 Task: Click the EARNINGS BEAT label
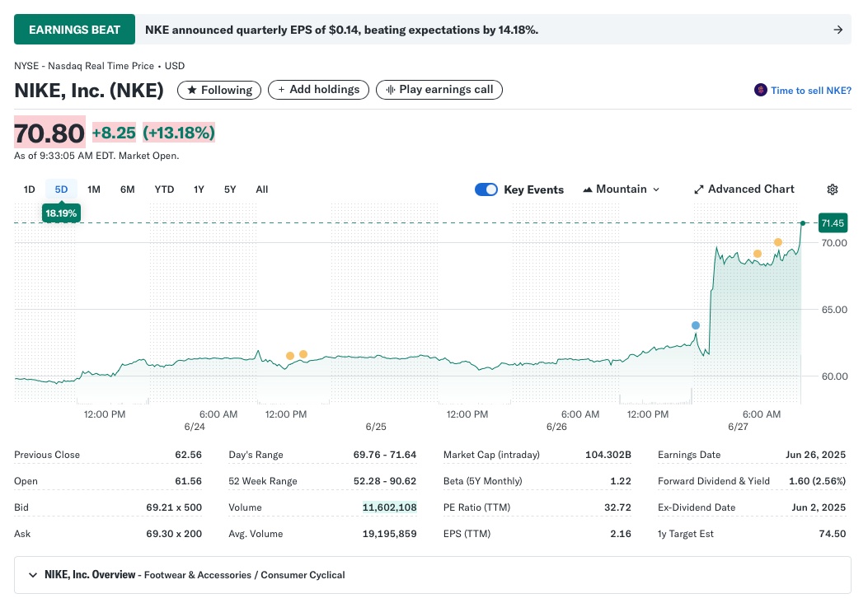coord(74,30)
